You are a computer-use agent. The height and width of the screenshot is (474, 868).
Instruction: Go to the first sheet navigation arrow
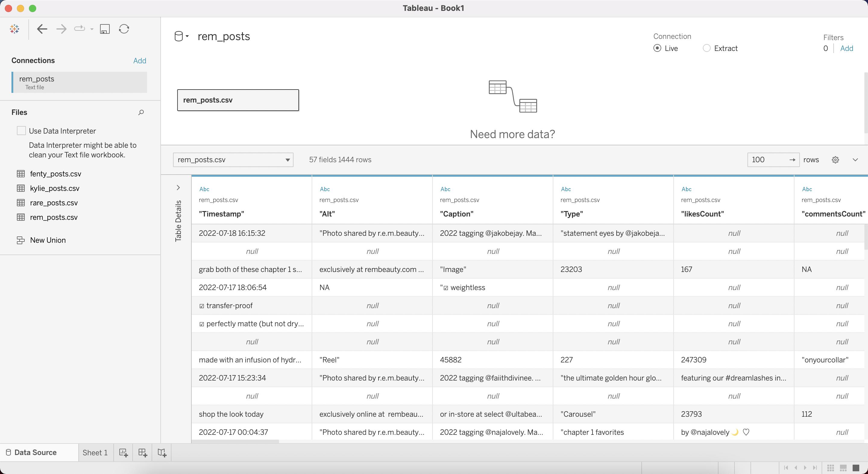786,468
